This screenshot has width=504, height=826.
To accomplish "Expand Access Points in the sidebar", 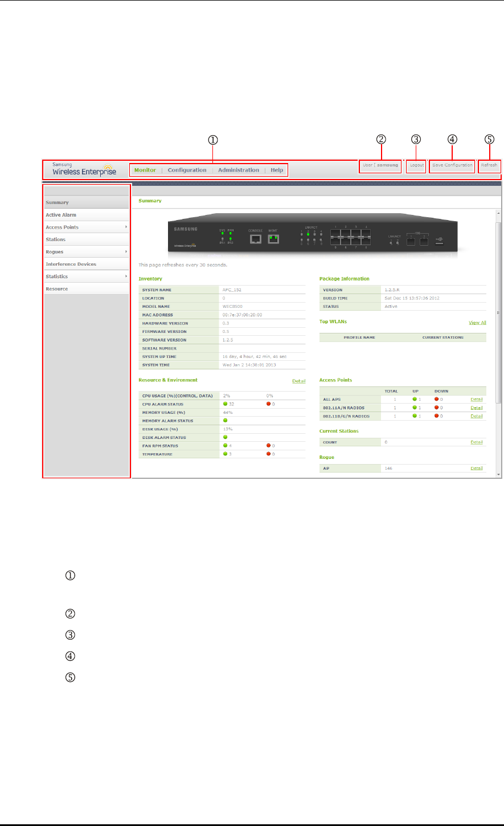I will click(87, 227).
